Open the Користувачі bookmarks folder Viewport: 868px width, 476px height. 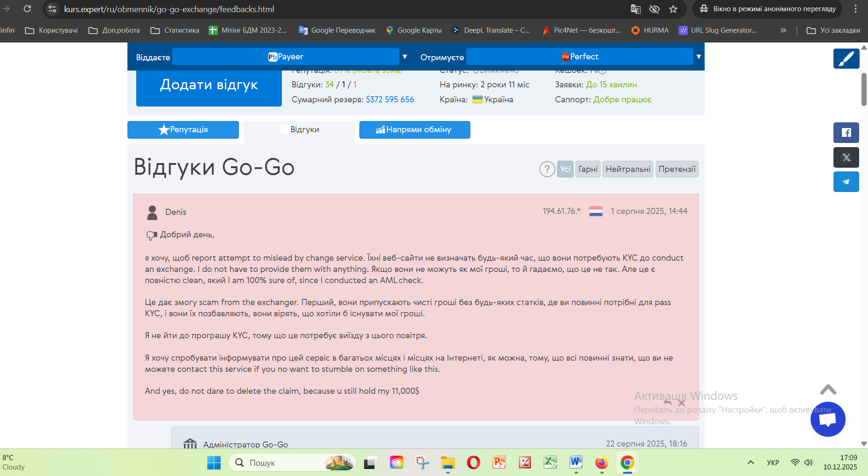pyautogui.click(x=51, y=30)
